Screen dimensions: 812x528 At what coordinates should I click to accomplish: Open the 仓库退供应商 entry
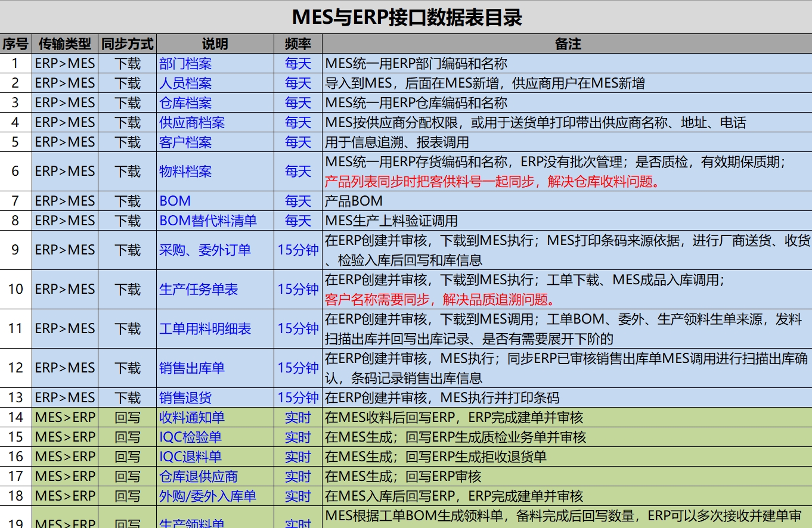[x=199, y=476]
